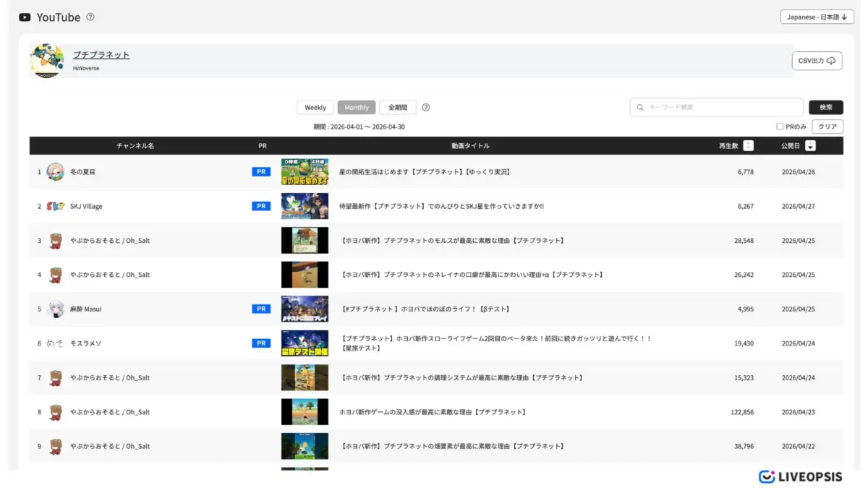Click publish date 2026/04/22
The image size is (868, 488).
click(799, 446)
